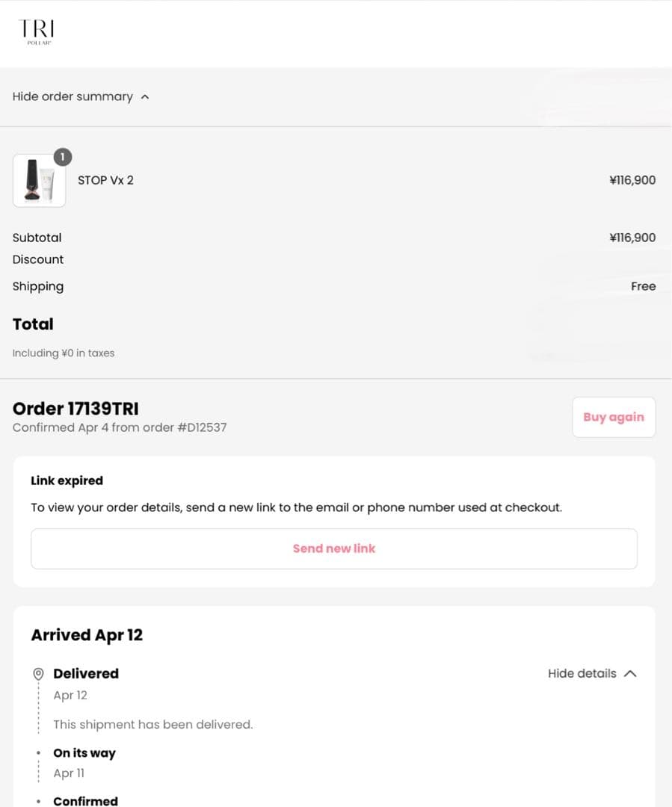This screenshot has width=672, height=807.
Task: Collapse the order summary chevron arrow
Action: 145,96
